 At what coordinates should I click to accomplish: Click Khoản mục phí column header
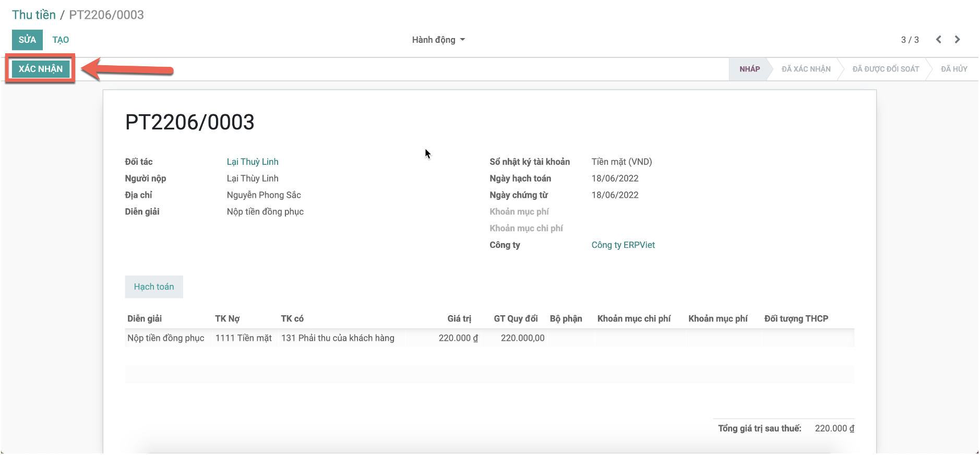[x=718, y=319]
